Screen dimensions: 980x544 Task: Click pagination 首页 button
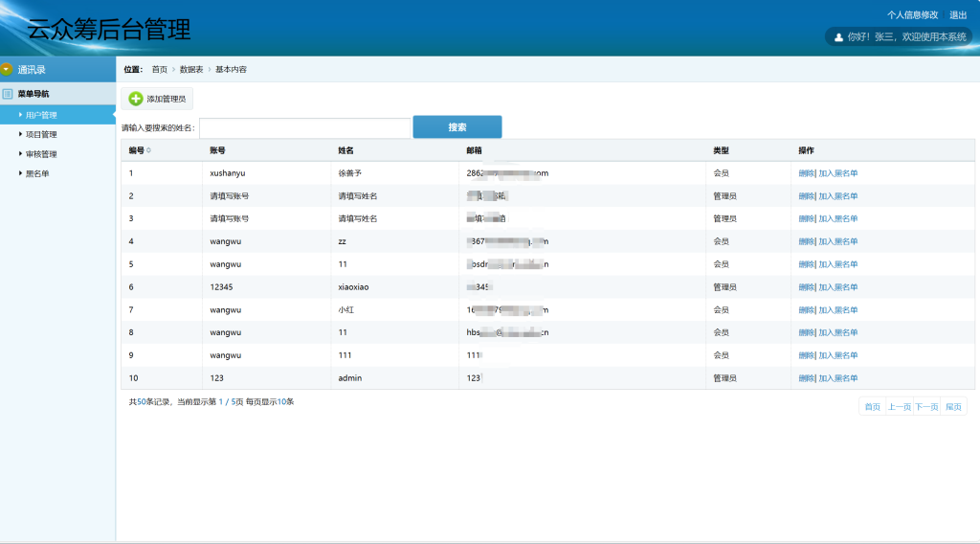873,407
